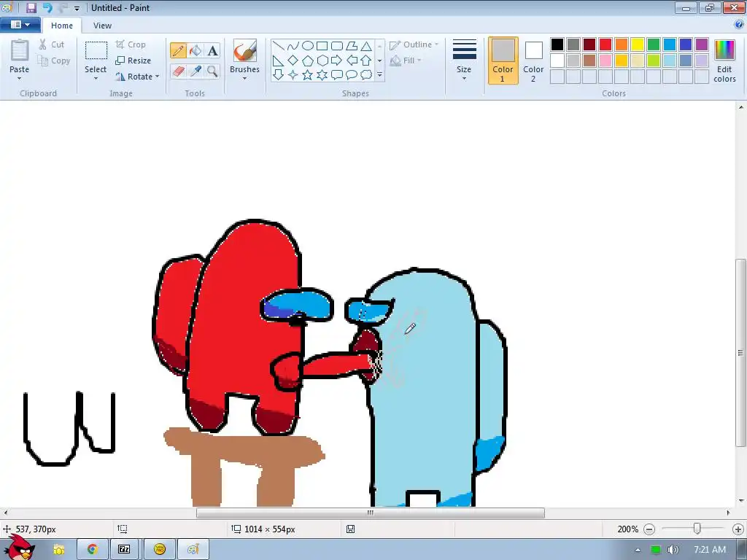The height and width of the screenshot is (560, 747).
Task: Click the horizontal scrollbar thumb
Action: [370, 513]
